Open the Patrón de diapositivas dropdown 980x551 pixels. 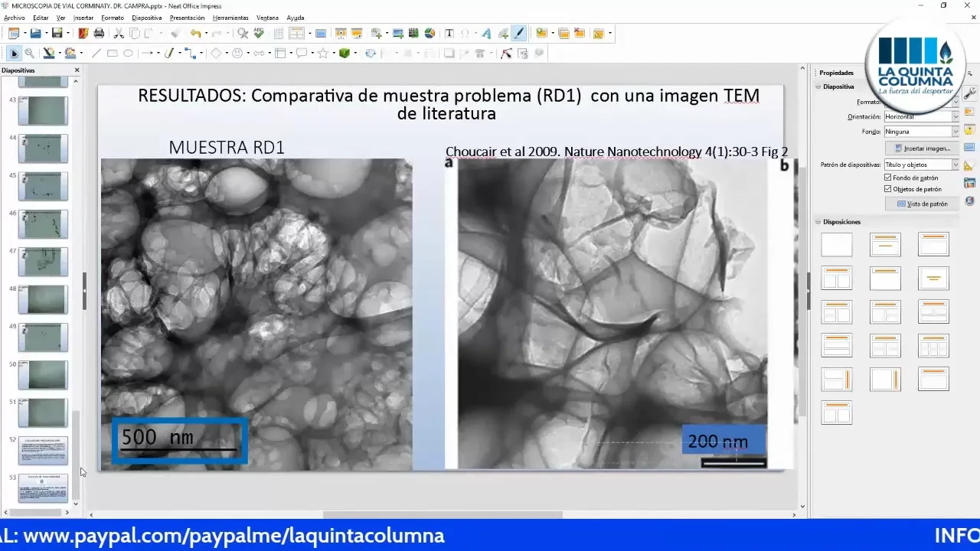click(921, 165)
